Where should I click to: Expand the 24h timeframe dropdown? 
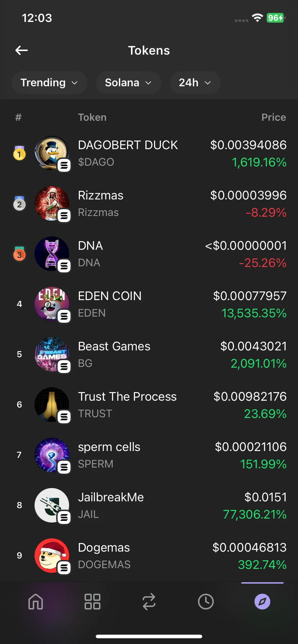[195, 83]
